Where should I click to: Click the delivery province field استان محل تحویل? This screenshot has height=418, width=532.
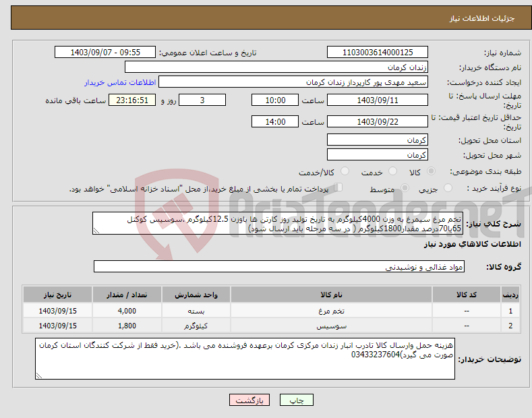[378, 140]
